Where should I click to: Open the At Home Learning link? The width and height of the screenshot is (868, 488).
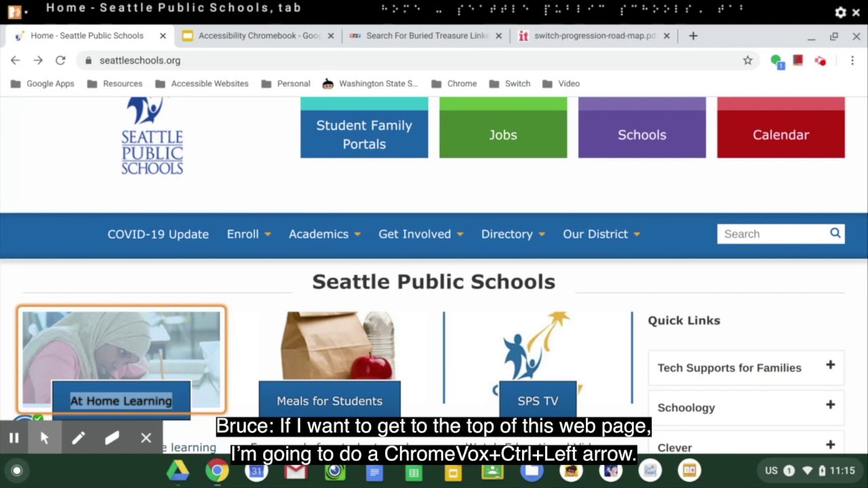click(121, 401)
